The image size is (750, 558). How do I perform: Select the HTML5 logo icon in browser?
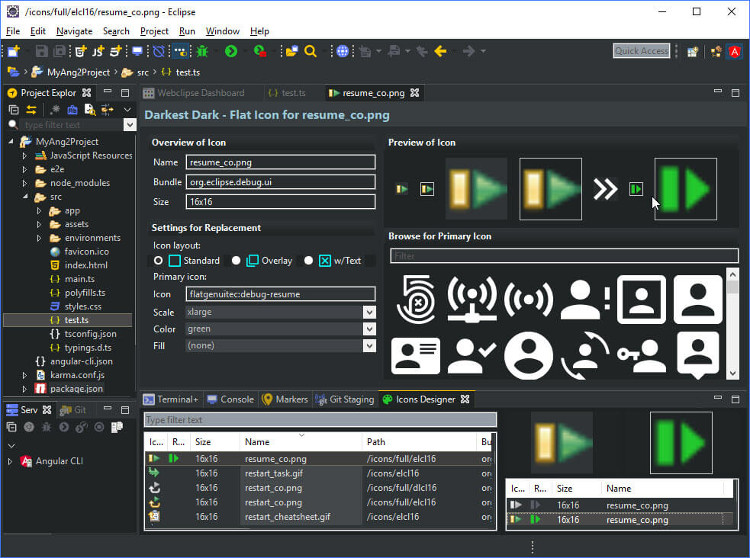point(416,299)
